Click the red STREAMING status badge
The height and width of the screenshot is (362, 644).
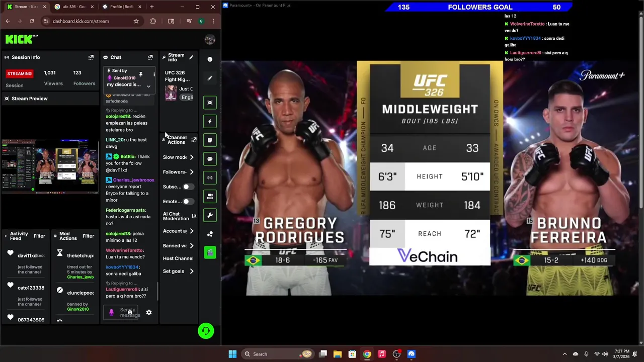20,73
